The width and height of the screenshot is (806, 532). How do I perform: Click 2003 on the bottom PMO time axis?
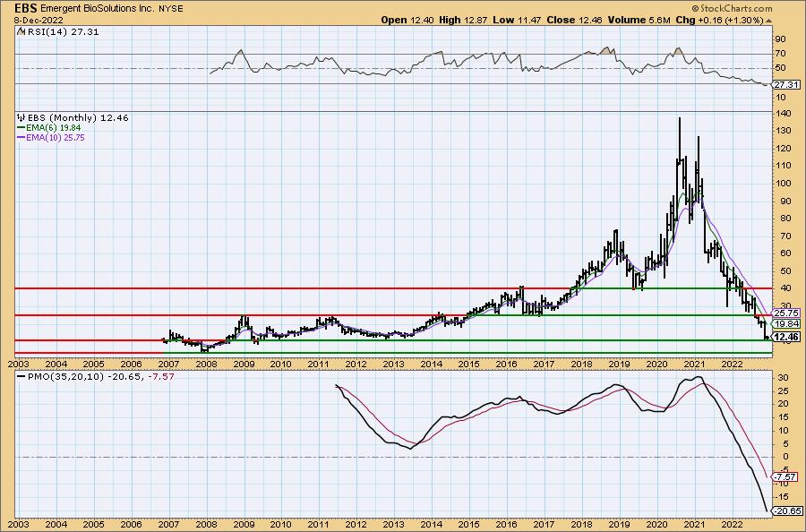[19, 525]
